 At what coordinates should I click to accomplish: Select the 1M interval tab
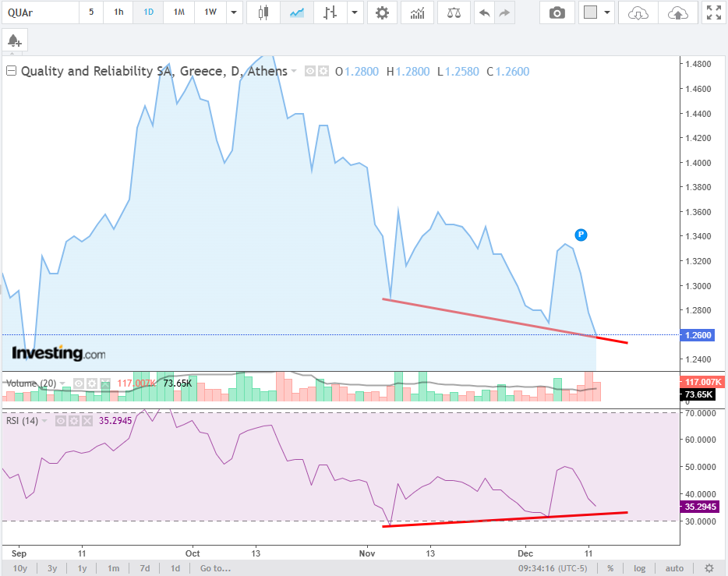(179, 12)
